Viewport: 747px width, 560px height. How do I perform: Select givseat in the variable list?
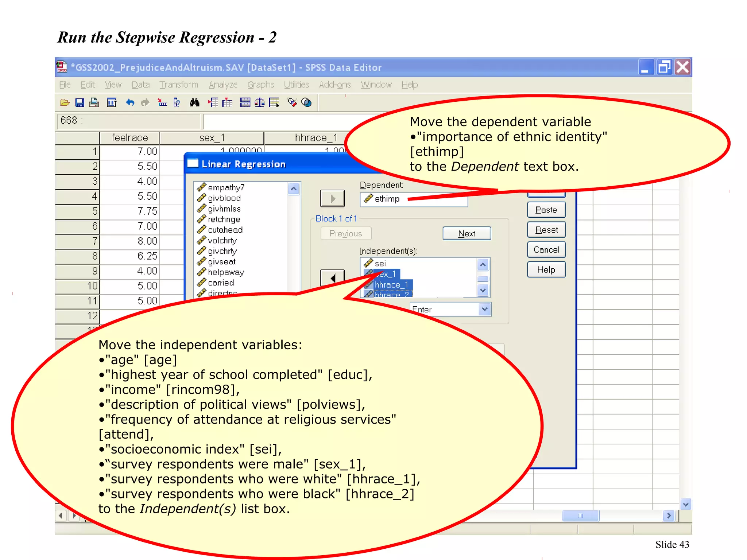point(216,261)
